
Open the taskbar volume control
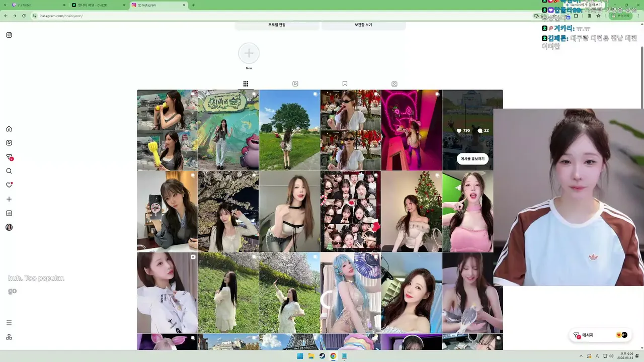[x=611, y=356]
